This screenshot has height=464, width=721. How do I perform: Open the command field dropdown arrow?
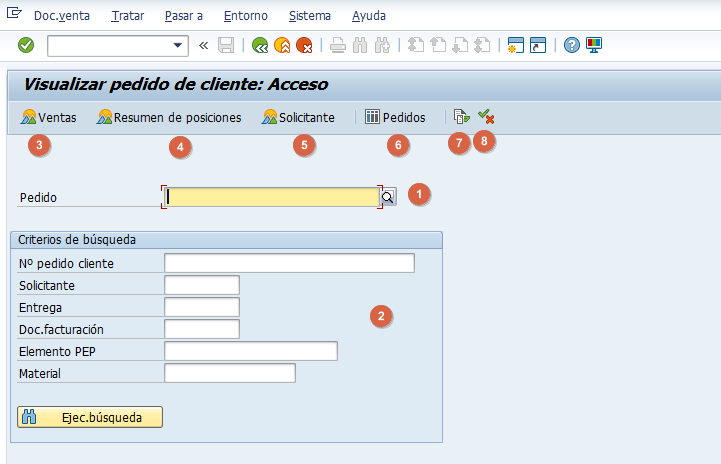coord(177,45)
